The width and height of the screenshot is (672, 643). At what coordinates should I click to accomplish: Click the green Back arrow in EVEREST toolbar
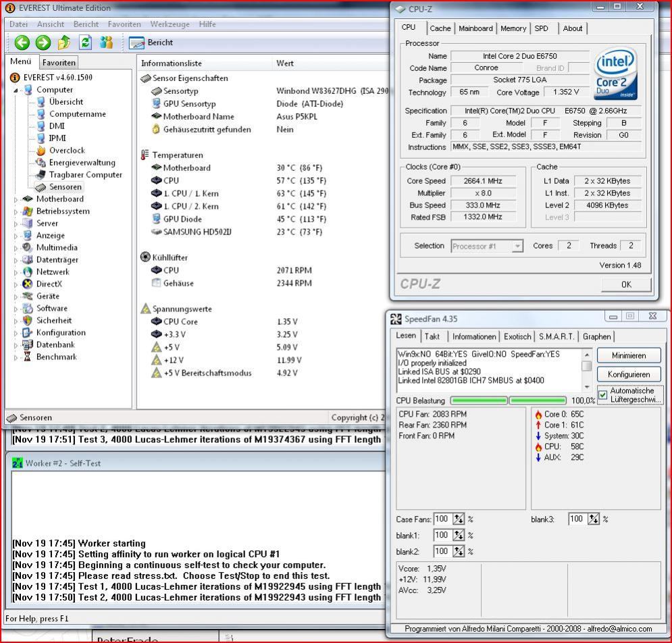[x=22, y=43]
